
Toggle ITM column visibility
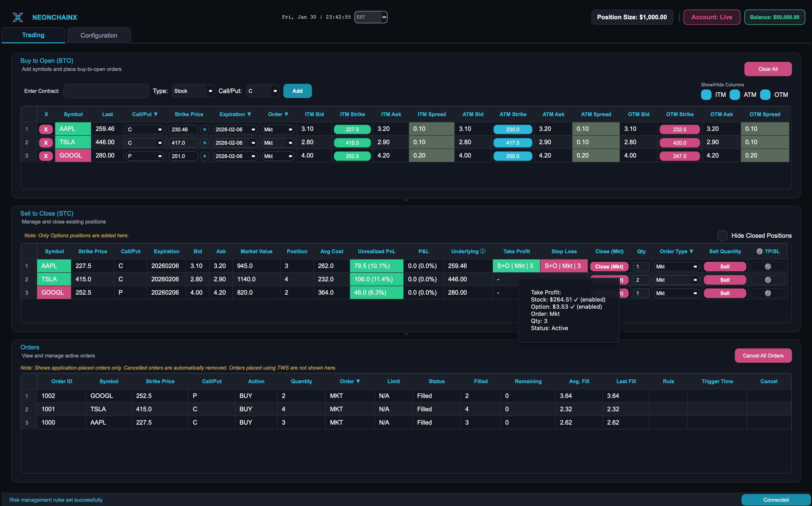coord(706,95)
